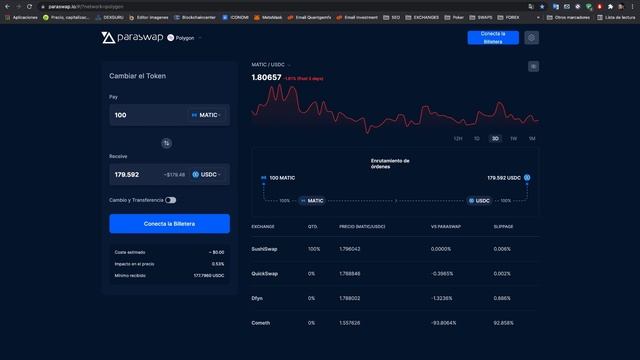Select the 3D chart range

tap(495, 139)
